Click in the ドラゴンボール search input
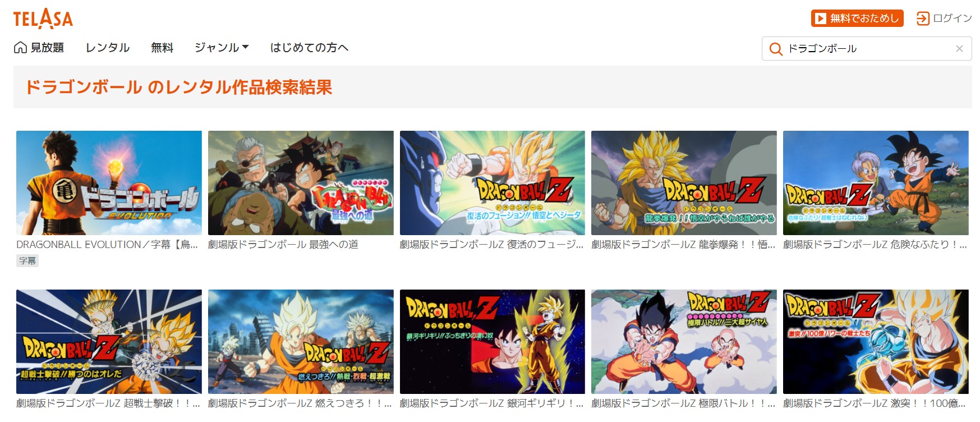The image size is (980, 422). [x=867, y=49]
